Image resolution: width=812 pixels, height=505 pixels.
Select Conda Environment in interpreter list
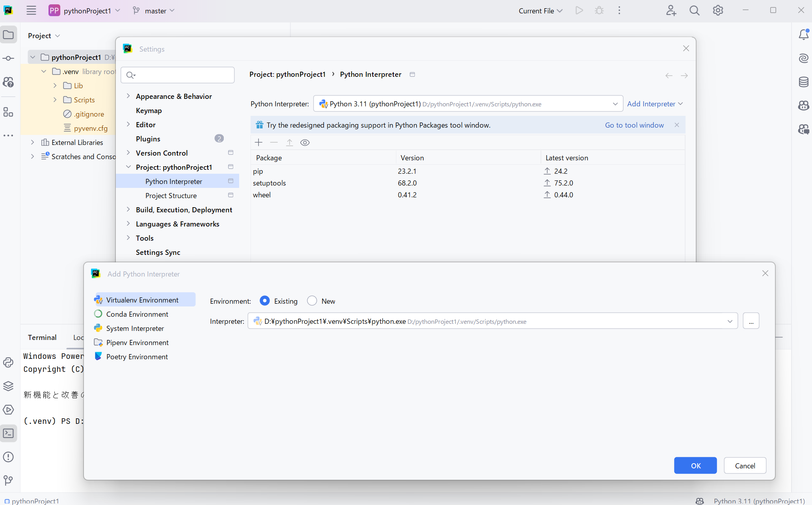(137, 314)
